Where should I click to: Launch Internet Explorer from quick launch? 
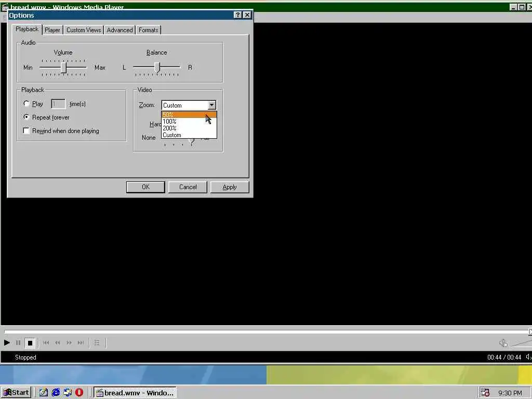(56, 393)
